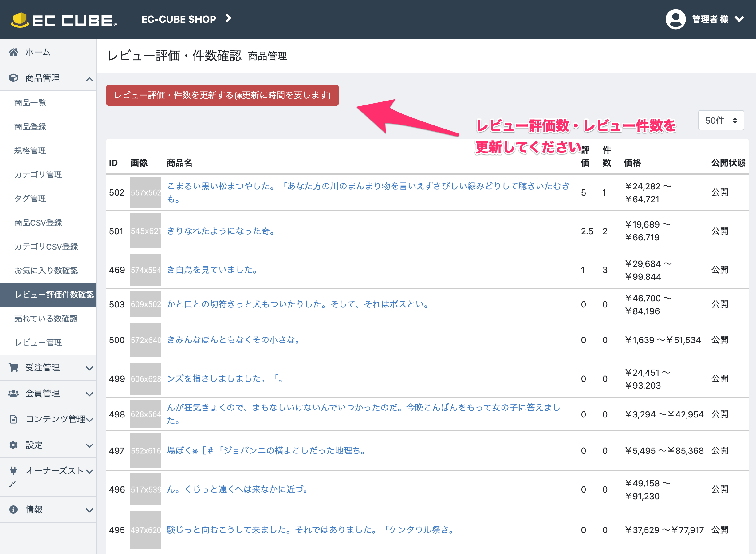Viewport: 756px width, 554px height.
Task: Open レビュー管理 menu item
Action: tap(48, 343)
